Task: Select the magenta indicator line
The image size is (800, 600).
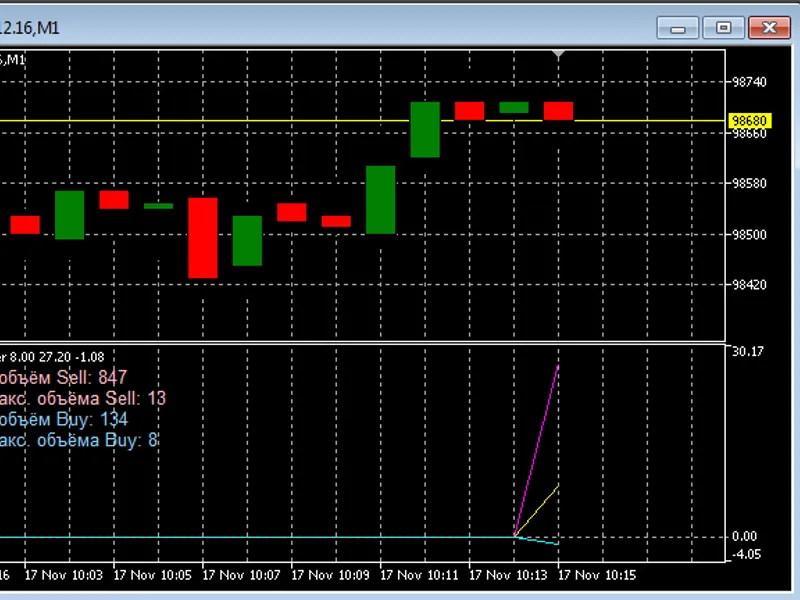Action: point(536,451)
